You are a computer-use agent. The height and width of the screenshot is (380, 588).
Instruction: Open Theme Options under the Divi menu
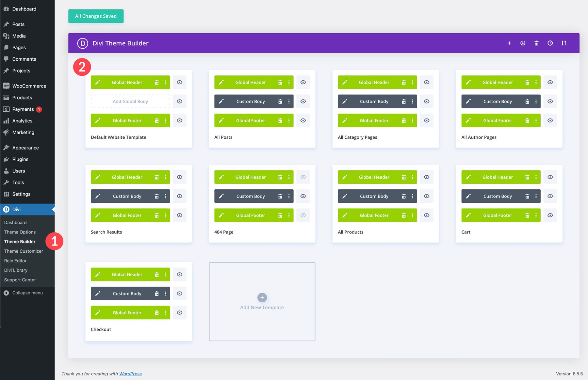20,232
